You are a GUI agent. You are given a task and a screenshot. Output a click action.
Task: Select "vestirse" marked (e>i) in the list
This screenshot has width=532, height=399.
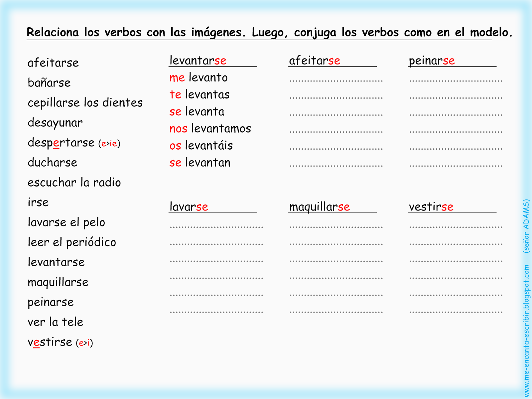click(60, 342)
